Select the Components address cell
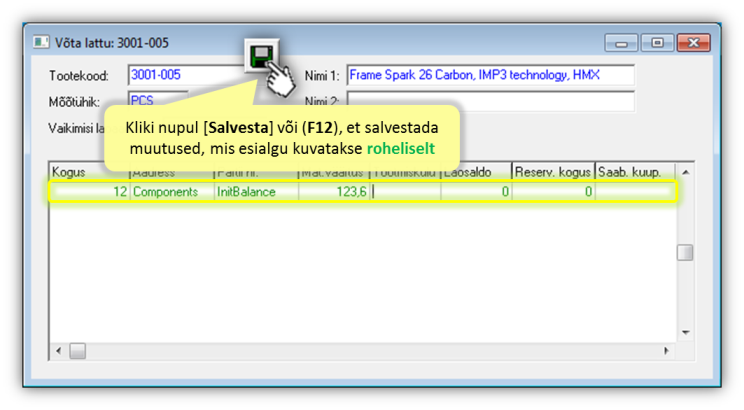 (x=172, y=192)
